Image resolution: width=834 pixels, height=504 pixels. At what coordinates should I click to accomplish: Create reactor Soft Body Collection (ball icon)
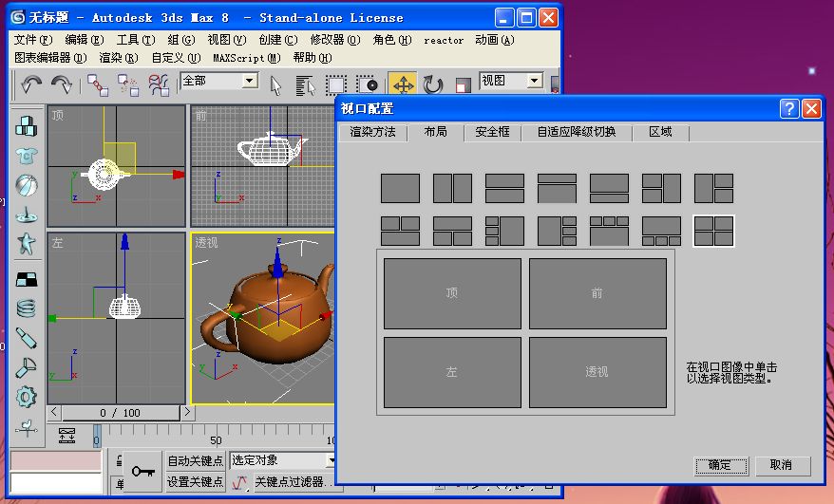click(x=26, y=185)
